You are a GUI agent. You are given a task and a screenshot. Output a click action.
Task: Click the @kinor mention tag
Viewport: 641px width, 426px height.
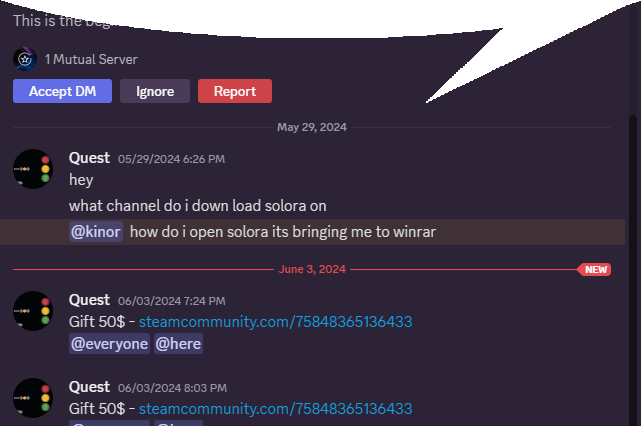point(96,232)
